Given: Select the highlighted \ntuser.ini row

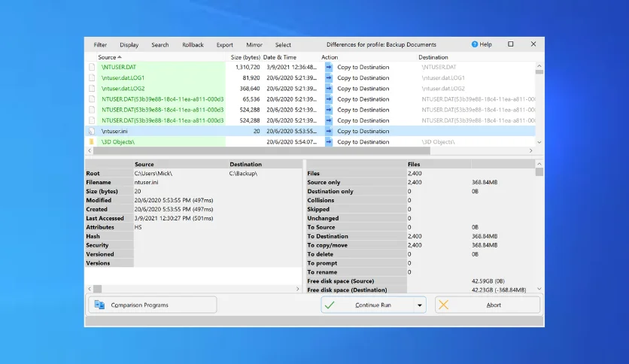Looking at the screenshot, I should pyautogui.click(x=311, y=131).
